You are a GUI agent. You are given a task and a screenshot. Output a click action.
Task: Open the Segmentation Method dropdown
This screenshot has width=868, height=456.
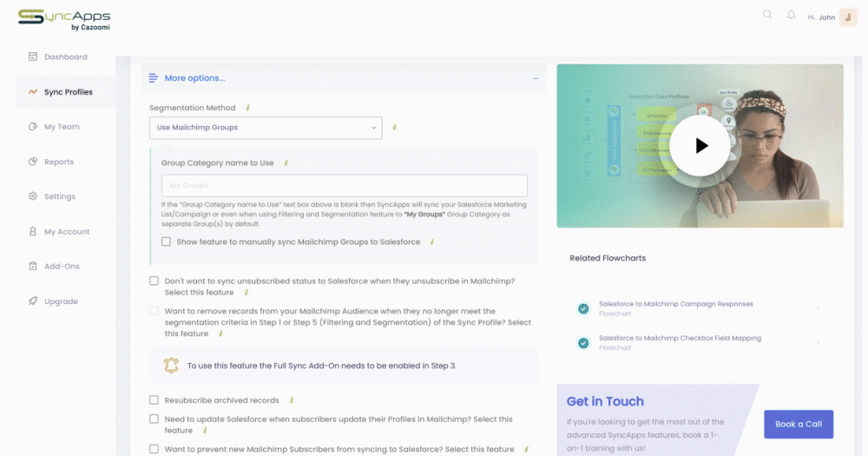point(266,128)
